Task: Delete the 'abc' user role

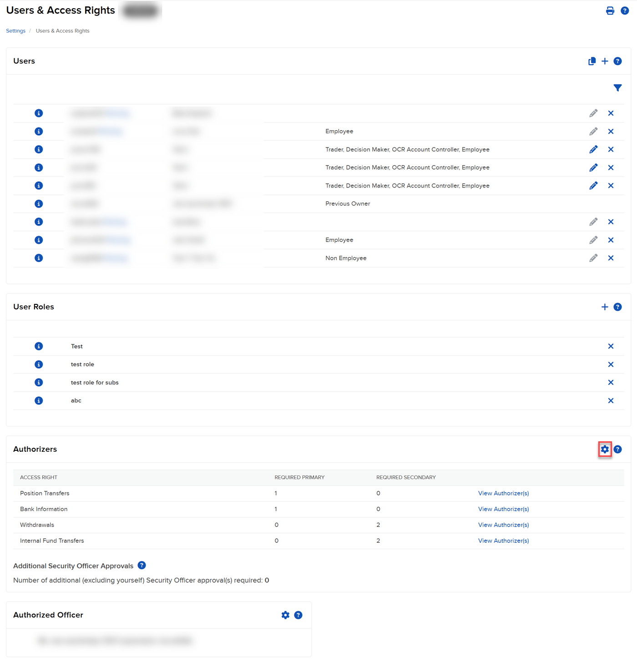Action: pyautogui.click(x=611, y=401)
